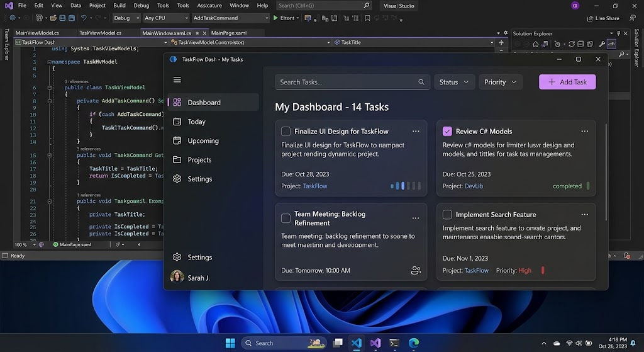Check the Implement Search Feature checkbox
This screenshot has width=644, height=352.
[x=447, y=214]
